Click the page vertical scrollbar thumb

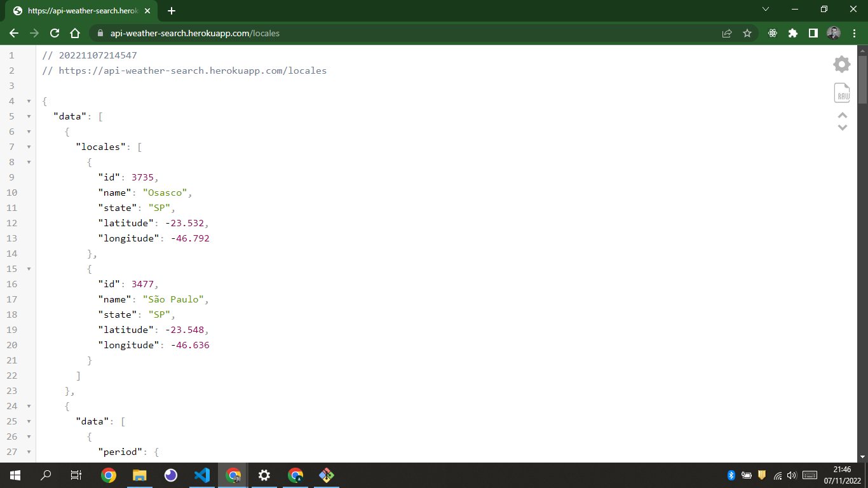[862, 79]
